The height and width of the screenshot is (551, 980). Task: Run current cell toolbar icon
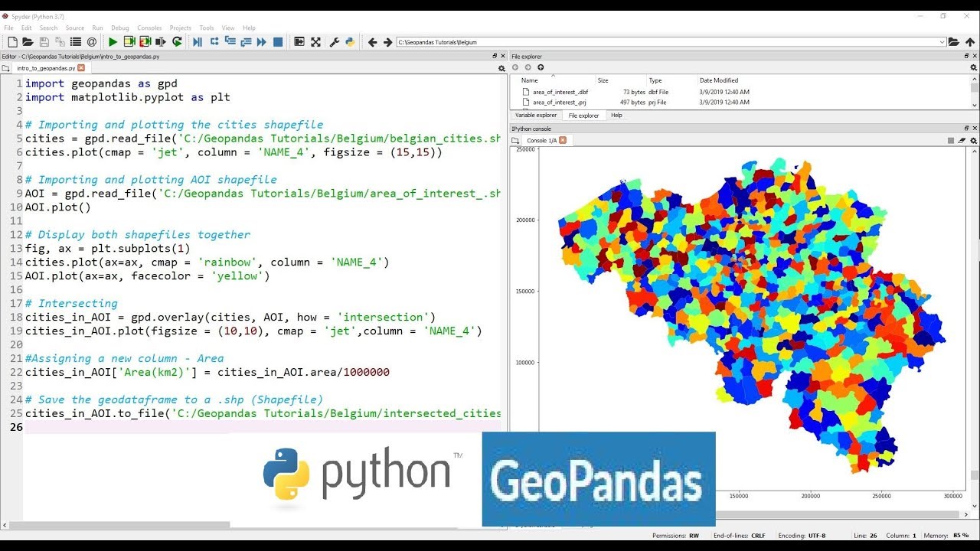point(129,42)
